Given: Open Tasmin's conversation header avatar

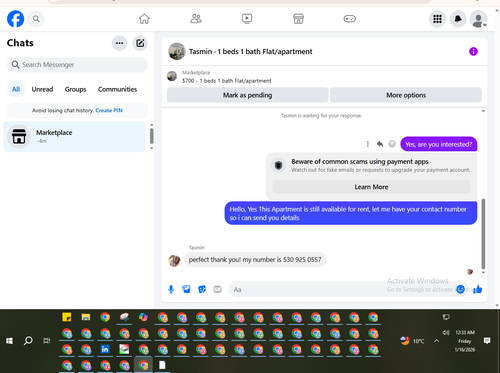Looking at the screenshot, I should (177, 51).
